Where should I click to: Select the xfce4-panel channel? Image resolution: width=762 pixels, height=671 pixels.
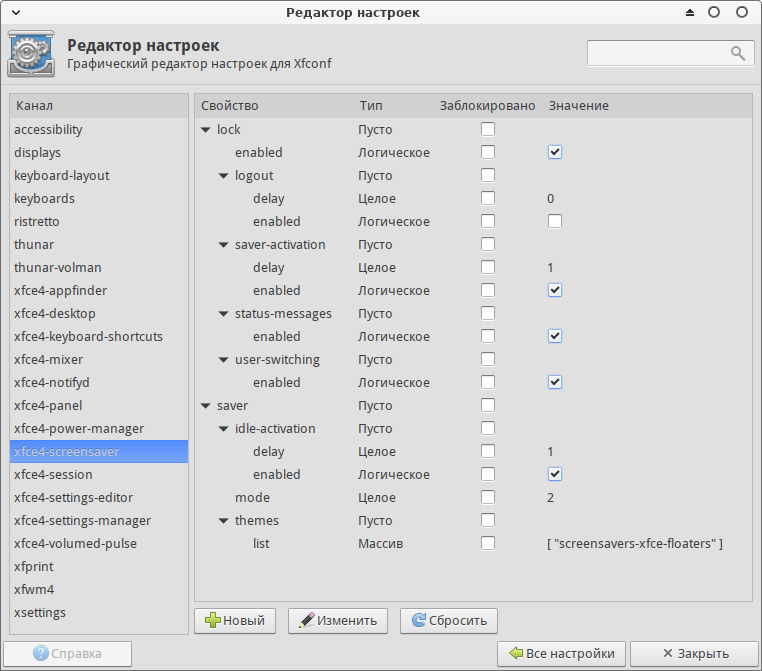[99, 406]
